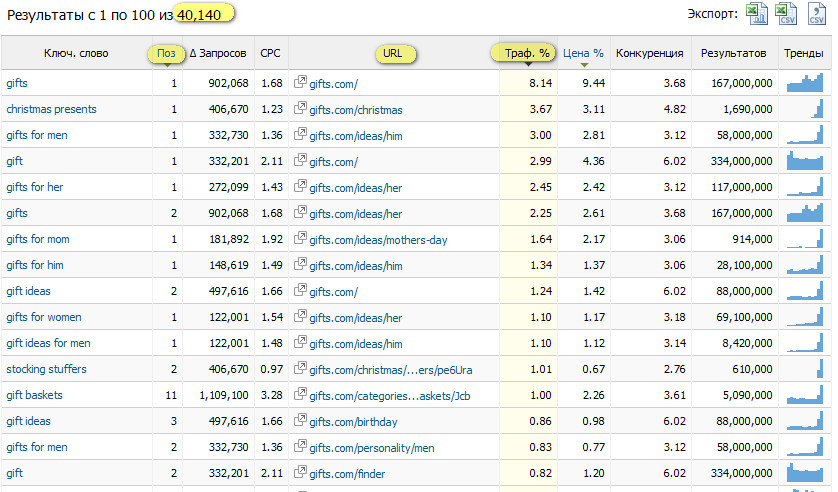Viewport: 838px width, 492px height.
Task: Open keyword link gift ideas for men
Action: [x=48, y=343]
